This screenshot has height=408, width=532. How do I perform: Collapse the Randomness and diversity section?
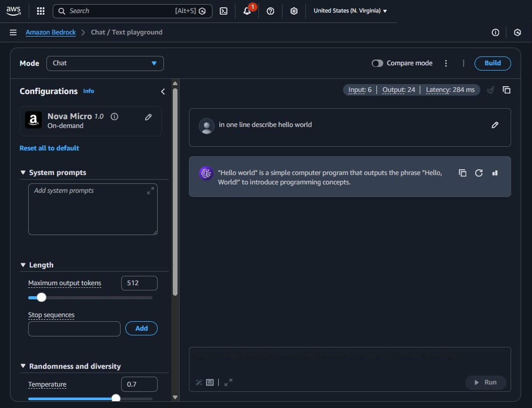click(x=23, y=366)
